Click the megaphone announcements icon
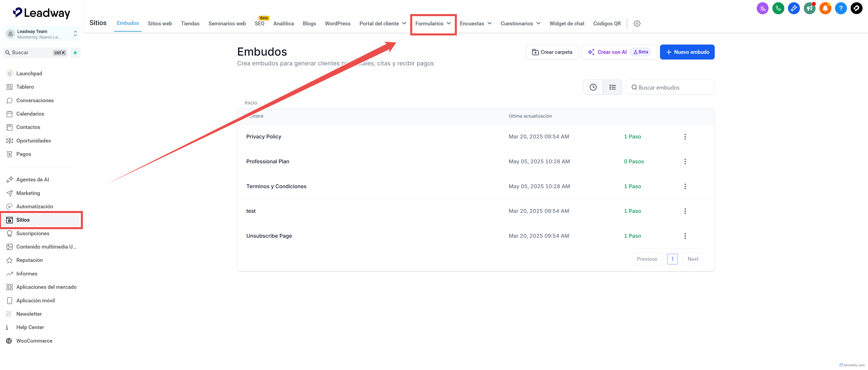Image resolution: width=868 pixels, height=370 pixels. (809, 8)
